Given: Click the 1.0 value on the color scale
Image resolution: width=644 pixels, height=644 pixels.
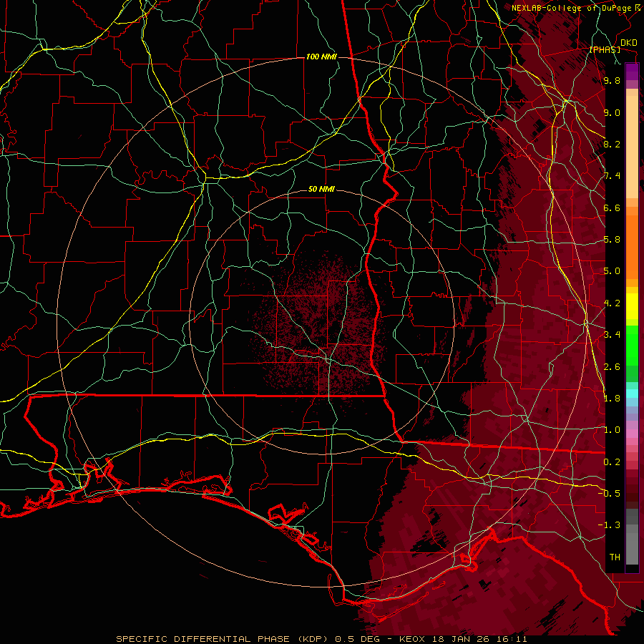Looking at the screenshot, I should (612, 430).
